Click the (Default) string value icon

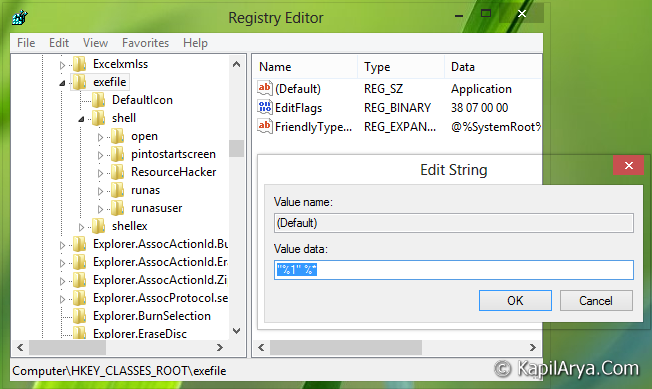(x=265, y=88)
